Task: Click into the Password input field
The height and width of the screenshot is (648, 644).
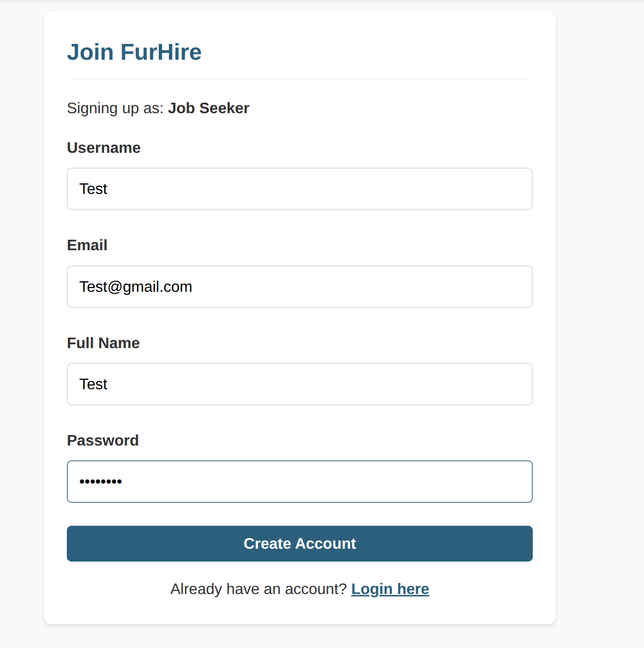Action: (x=299, y=481)
